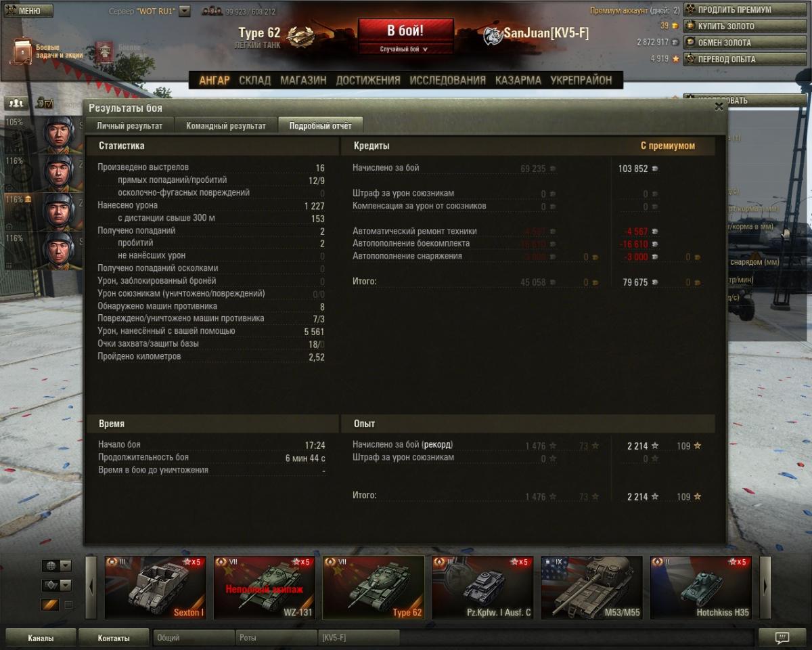The image size is (812, 650).
Task: Open Боевые задачи и акции briefcase icon
Action: click(22, 51)
